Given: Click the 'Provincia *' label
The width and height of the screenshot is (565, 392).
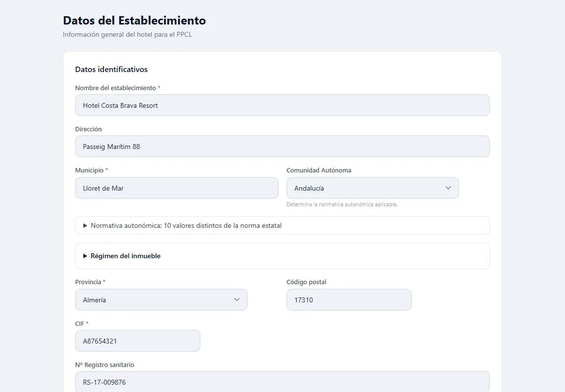Looking at the screenshot, I should pyautogui.click(x=90, y=282).
